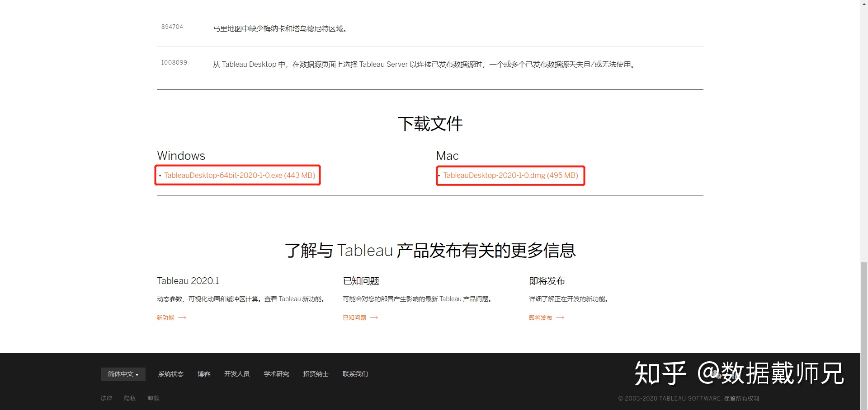Download TableauDesktop-2020-1-0.dmg for Mac
868x410 pixels.
tap(510, 175)
